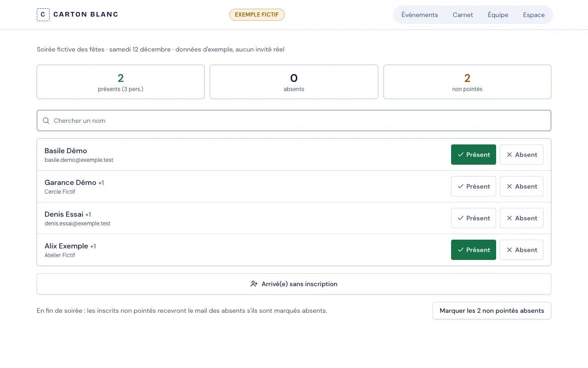Click the Cercle Fictif label
The width and height of the screenshot is (588, 368).
pyautogui.click(x=60, y=192)
